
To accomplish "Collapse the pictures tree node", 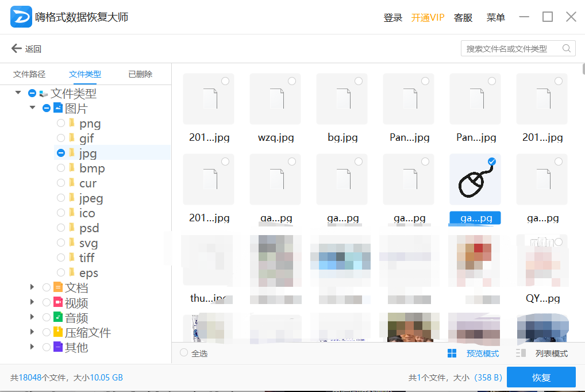I will tap(33, 108).
